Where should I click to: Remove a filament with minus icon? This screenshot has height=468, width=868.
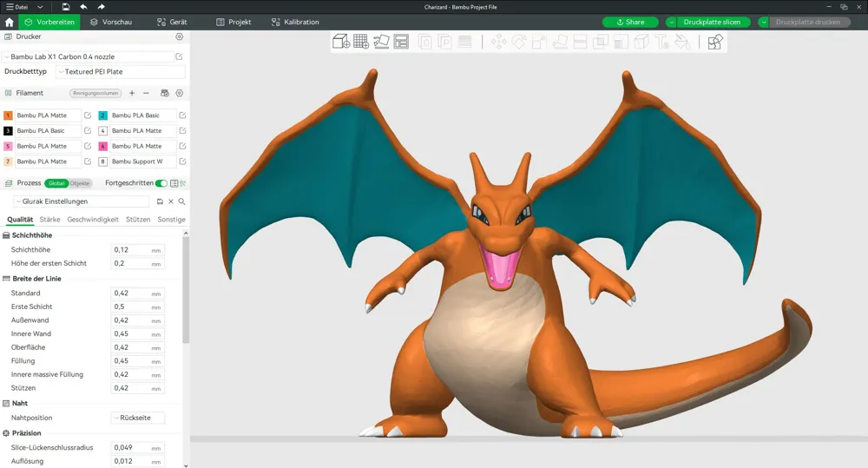(x=146, y=93)
